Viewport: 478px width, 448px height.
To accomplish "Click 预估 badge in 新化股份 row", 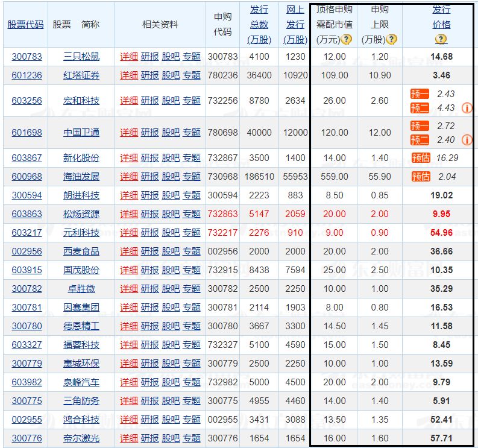I will pos(421,157).
